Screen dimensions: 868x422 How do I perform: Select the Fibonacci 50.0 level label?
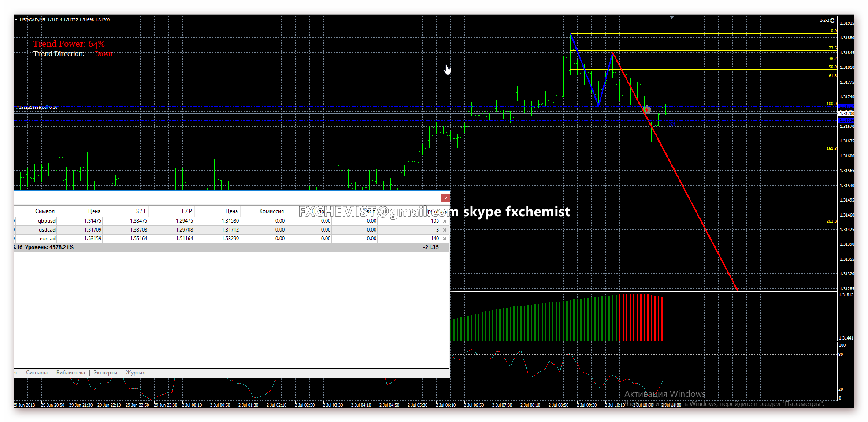[833, 67]
